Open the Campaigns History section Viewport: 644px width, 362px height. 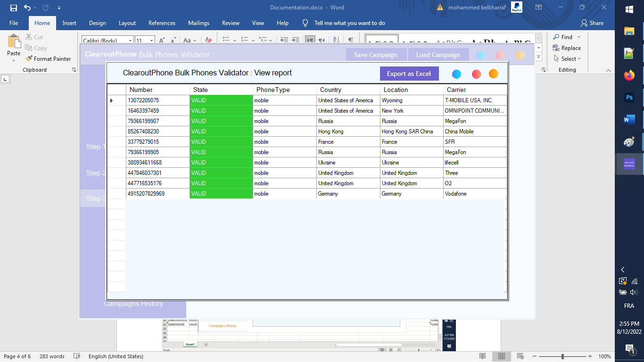[133, 304]
